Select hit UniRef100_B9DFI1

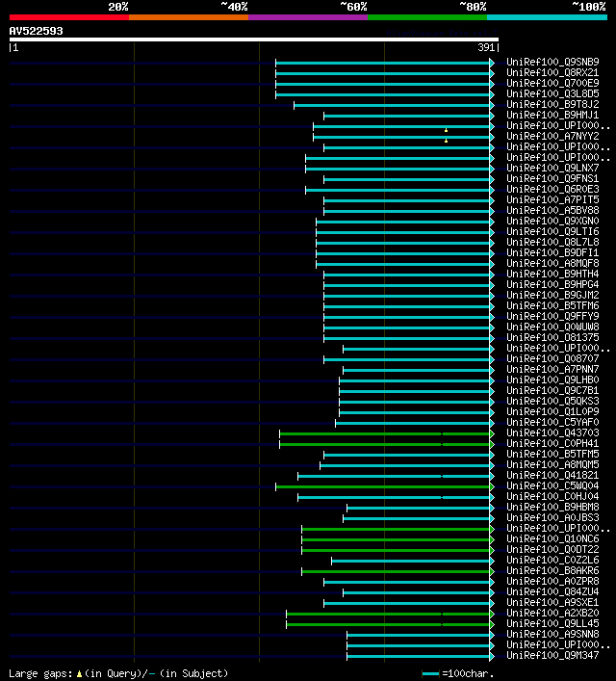click(x=552, y=252)
